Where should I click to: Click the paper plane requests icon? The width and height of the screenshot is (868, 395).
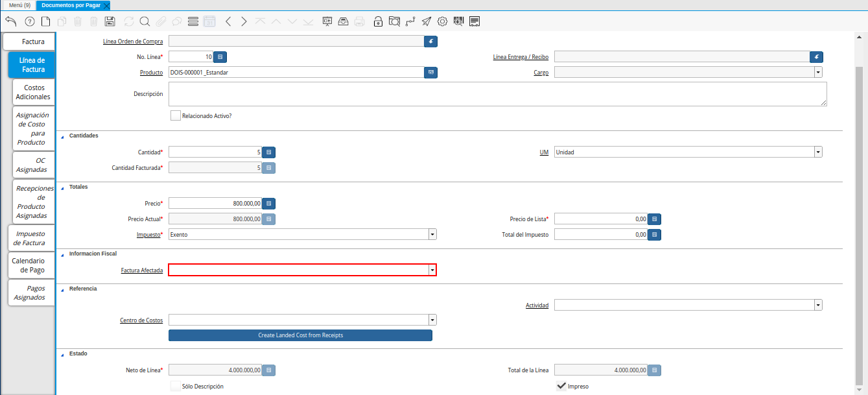(x=427, y=21)
